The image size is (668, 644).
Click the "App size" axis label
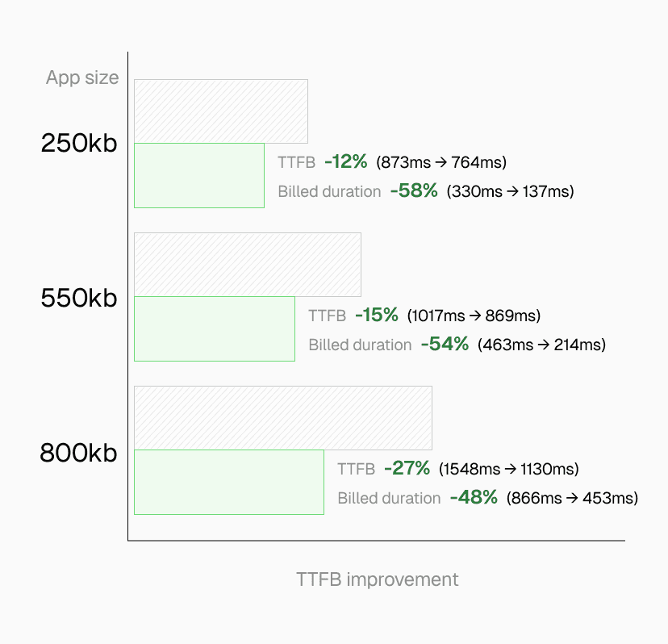pos(82,78)
